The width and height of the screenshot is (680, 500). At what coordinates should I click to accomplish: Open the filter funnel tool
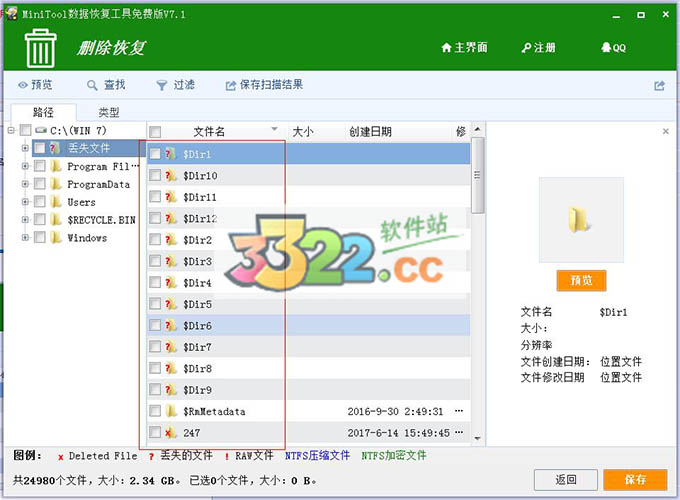(175, 85)
